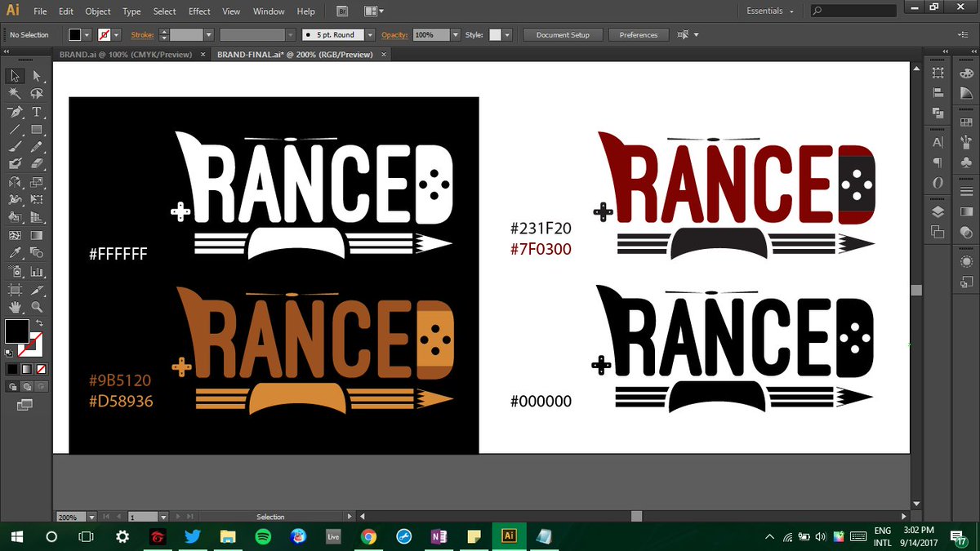The height and width of the screenshot is (551, 980).
Task: Reset to default fill and stroke
Action: (11, 353)
